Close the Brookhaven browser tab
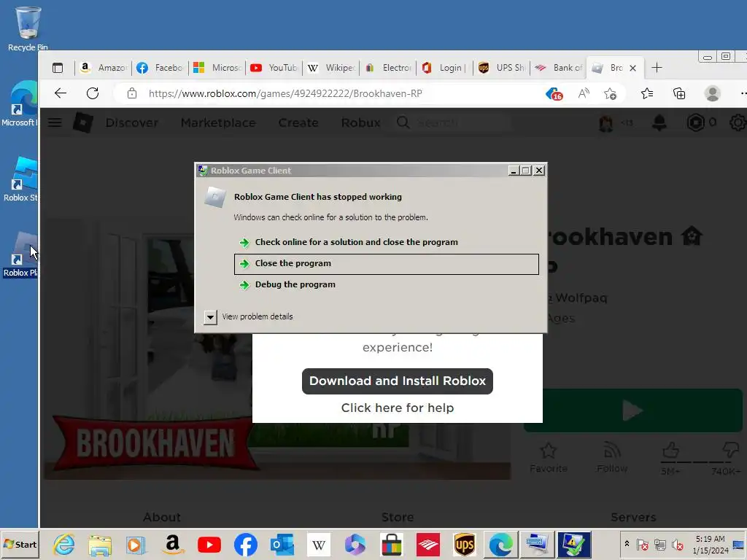747x560 pixels. tap(632, 68)
